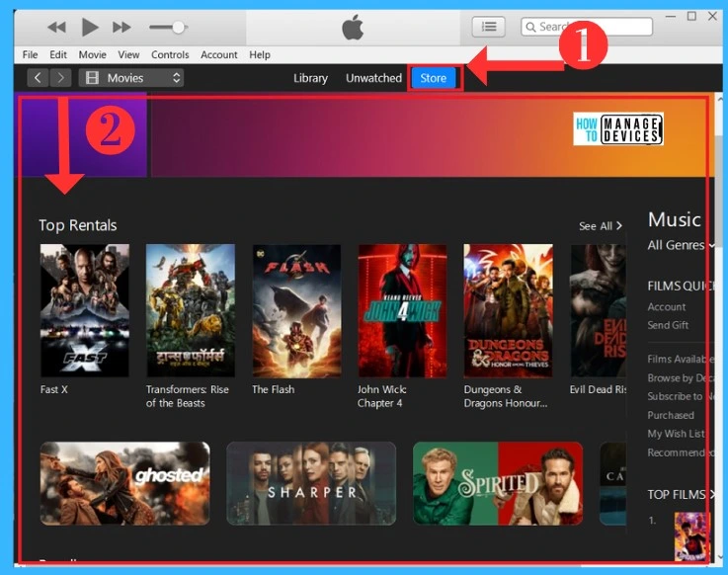The image size is (728, 575).
Task: Open the View menu
Action: coord(128,54)
